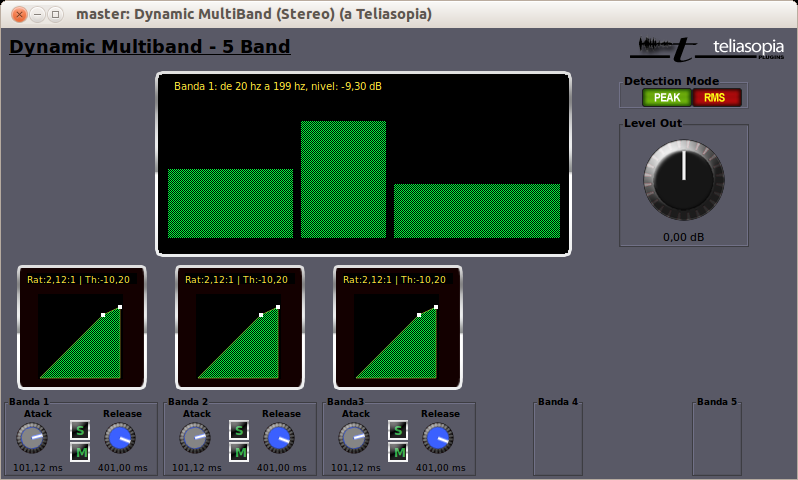
Task: Toggle mute on Banda3
Action: [x=397, y=452]
